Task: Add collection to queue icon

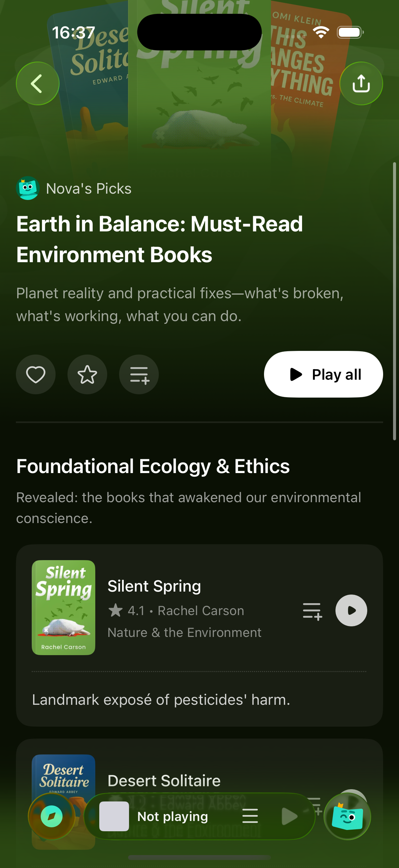Action: tap(139, 374)
